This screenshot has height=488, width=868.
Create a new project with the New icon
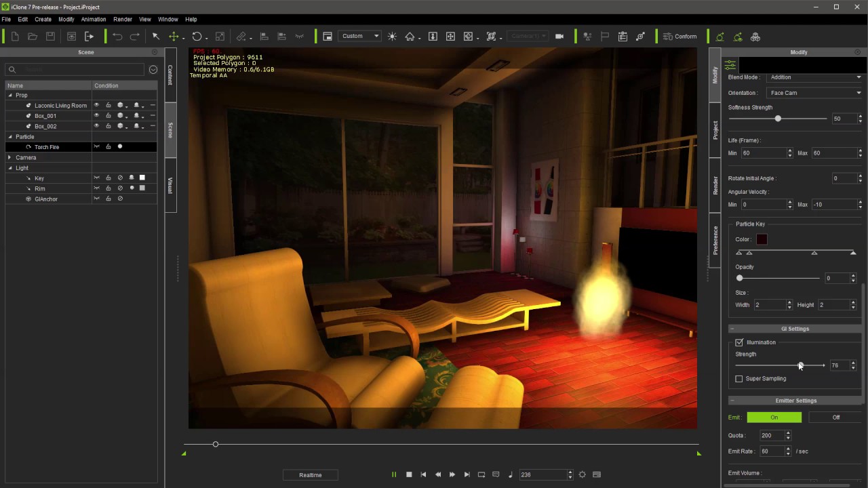15,37
